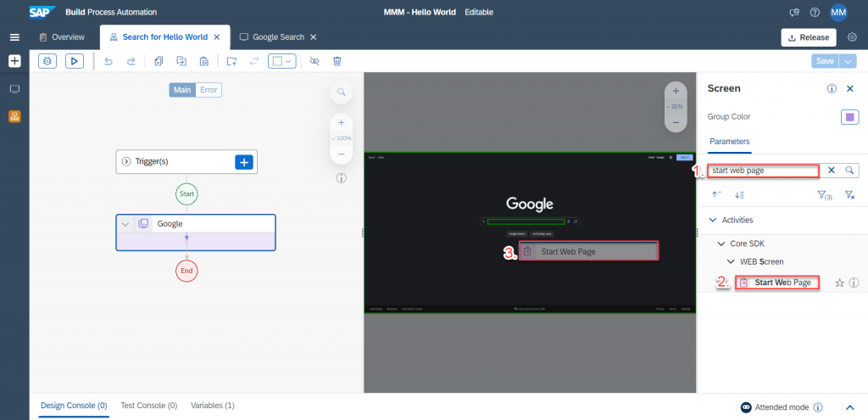
Task: Open the screen monitor icon in left sidebar
Action: click(x=15, y=89)
